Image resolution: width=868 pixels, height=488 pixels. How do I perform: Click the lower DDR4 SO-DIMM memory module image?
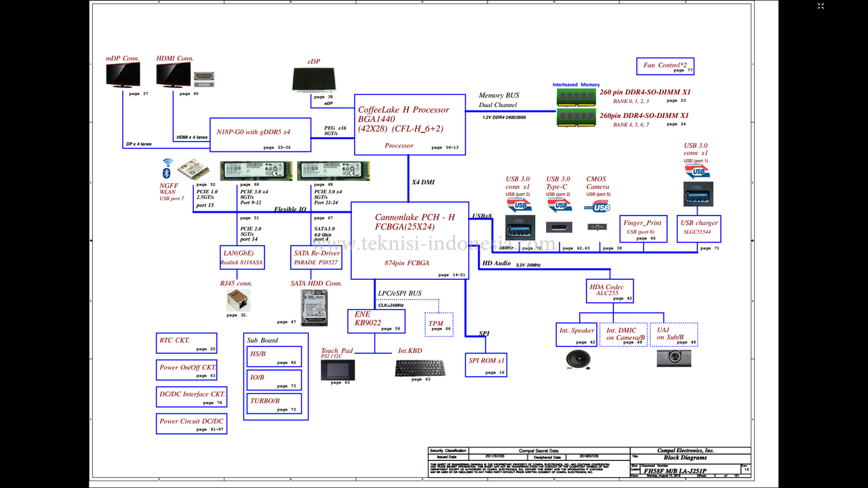pos(576,118)
